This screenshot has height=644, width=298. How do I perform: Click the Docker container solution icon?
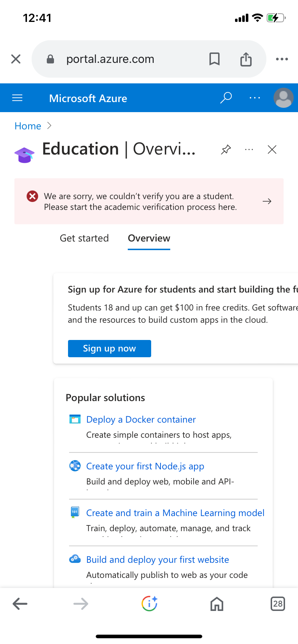pos(75,419)
